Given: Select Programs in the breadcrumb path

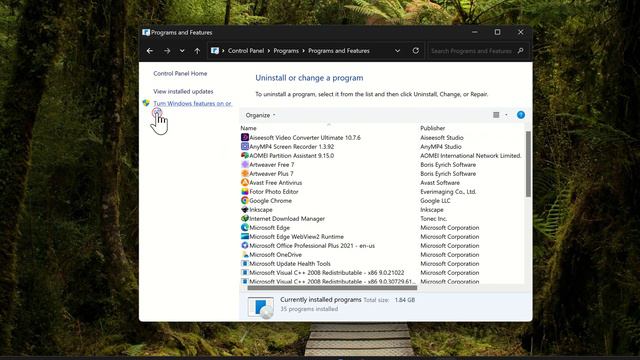Looking at the screenshot, I should pyautogui.click(x=286, y=51).
